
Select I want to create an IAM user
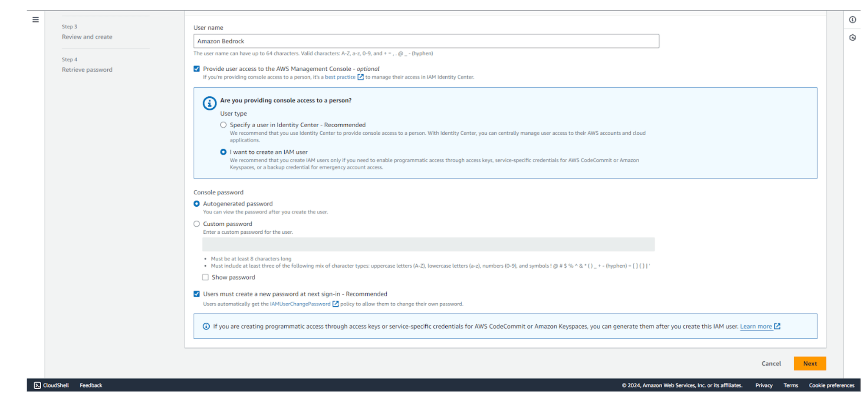click(x=223, y=152)
